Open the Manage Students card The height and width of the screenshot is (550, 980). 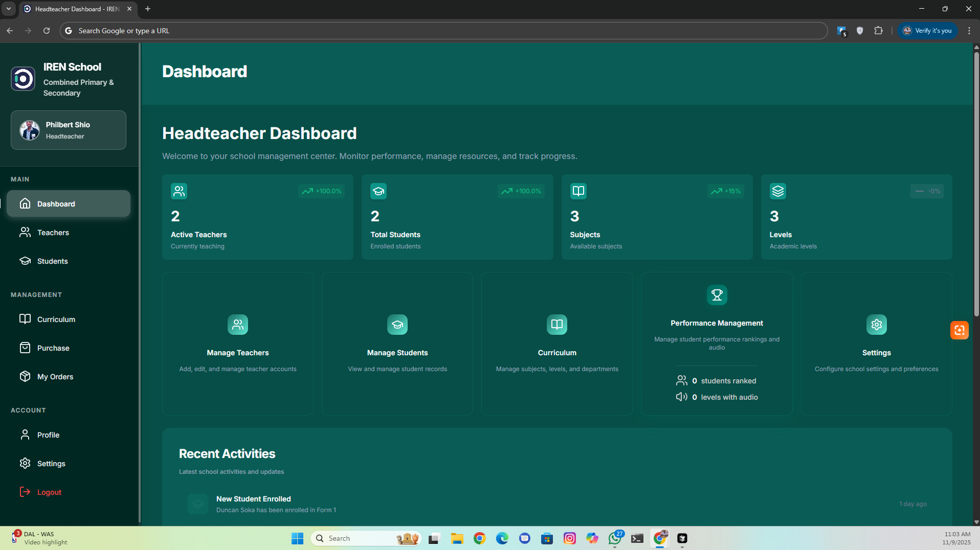[x=397, y=343]
